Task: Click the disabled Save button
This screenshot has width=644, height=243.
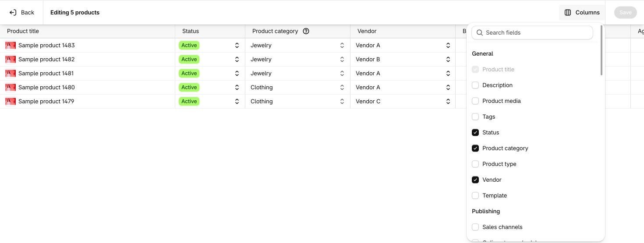Action: click(625, 12)
